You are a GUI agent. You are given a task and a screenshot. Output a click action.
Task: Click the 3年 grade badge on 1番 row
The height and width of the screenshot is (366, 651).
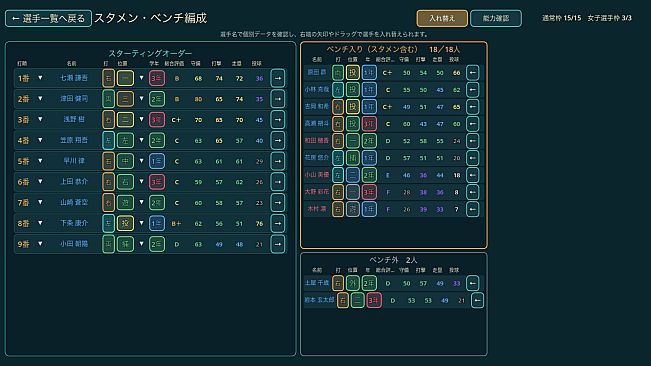(x=157, y=78)
